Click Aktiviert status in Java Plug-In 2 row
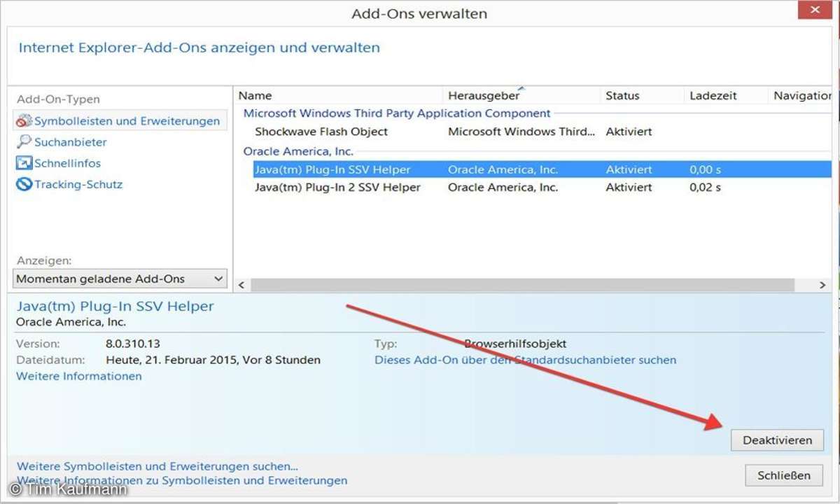The width and height of the screenshot is (840, 504). click(x=629, y=188)
